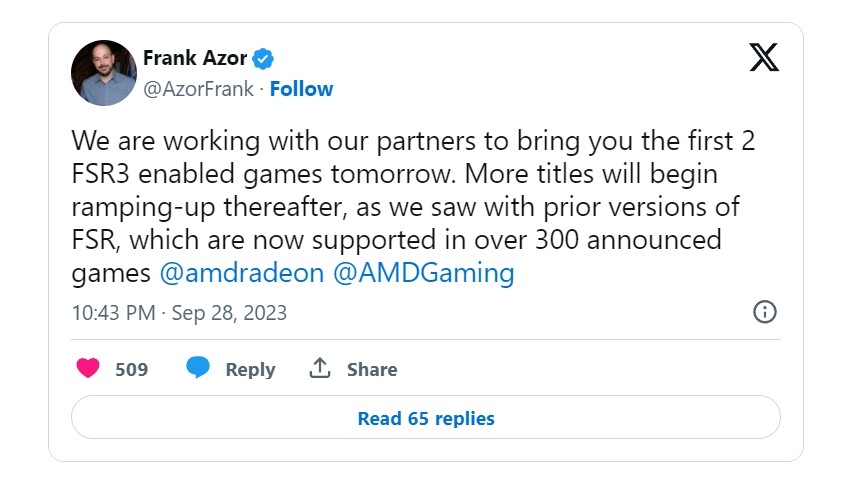
Task: Open Read 65 replies
Action: tap(426, 417)
